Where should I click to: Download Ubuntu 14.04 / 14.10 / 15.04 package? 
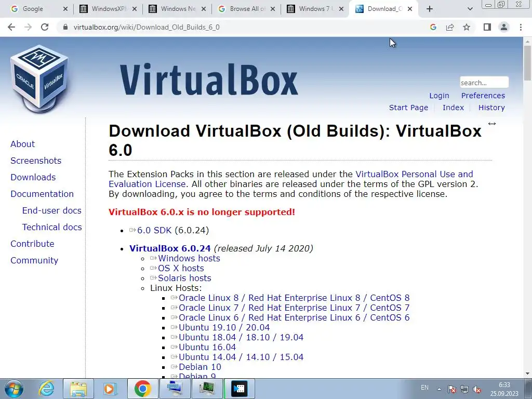tap(241, 357)
